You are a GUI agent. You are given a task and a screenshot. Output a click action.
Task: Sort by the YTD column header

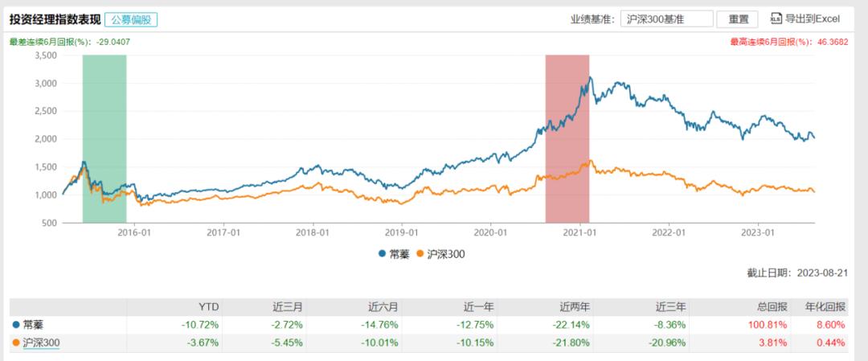[209, 306]
